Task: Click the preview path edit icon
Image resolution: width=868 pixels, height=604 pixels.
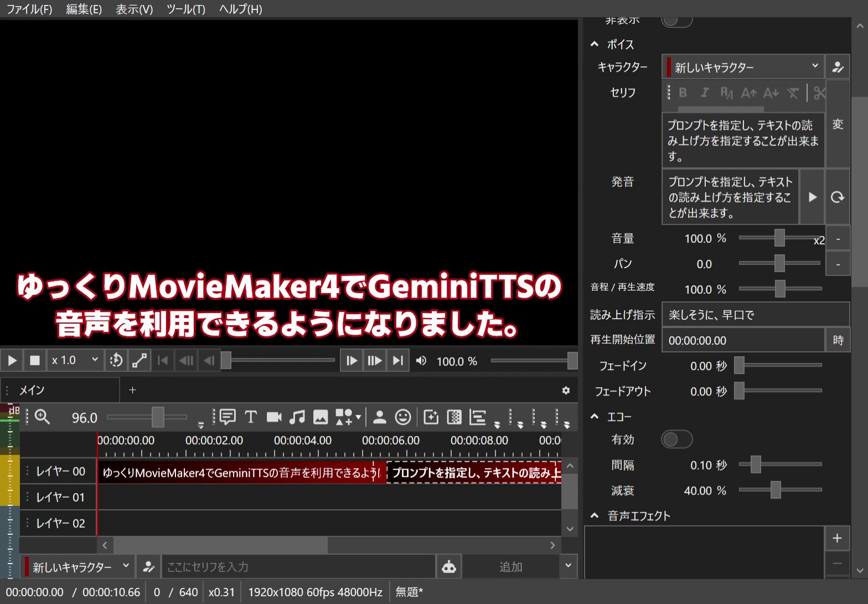Action: 139,361
